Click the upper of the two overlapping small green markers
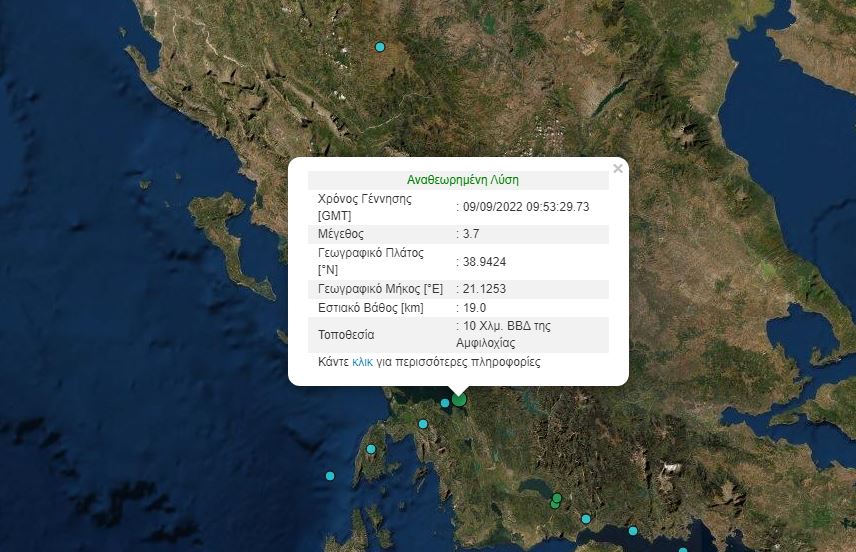The image size is (856, 552). coord(557,498)
